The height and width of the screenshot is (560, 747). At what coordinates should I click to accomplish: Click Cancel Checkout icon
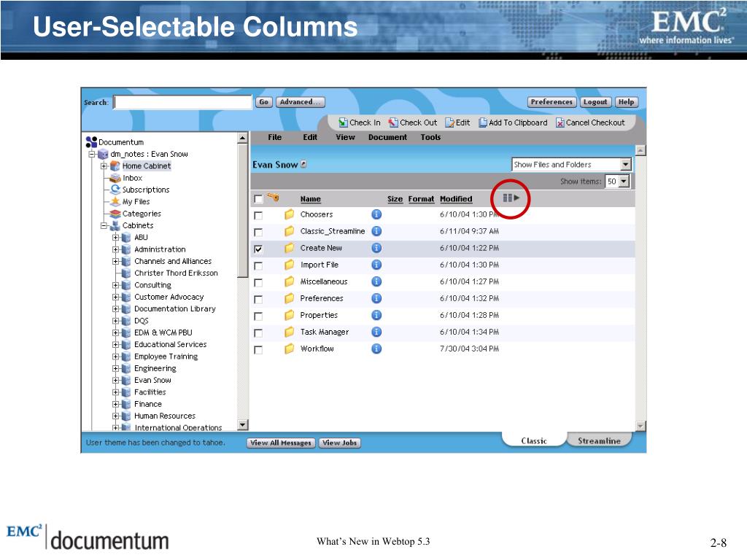(x=560, y=122)
